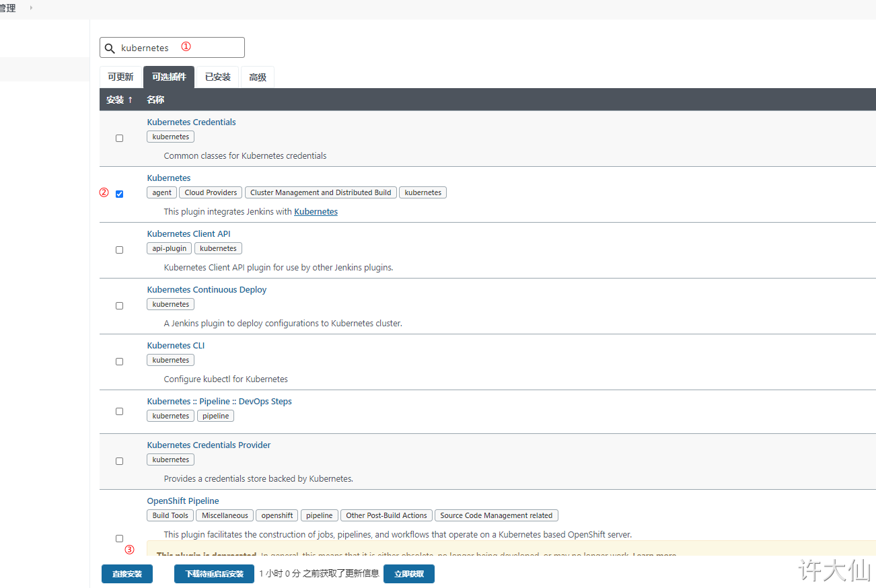The height and width of the screenshot is (588, 876).
Task: Open the Kubernetes plugin title link
Action: click(x=169, y=178)
